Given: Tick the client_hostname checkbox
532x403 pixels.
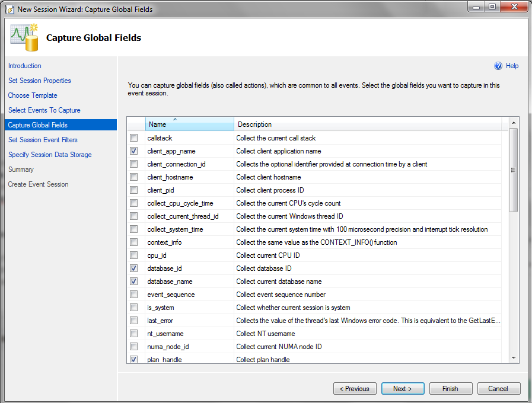Looking at the screenshot, I should tap(134, 177).
